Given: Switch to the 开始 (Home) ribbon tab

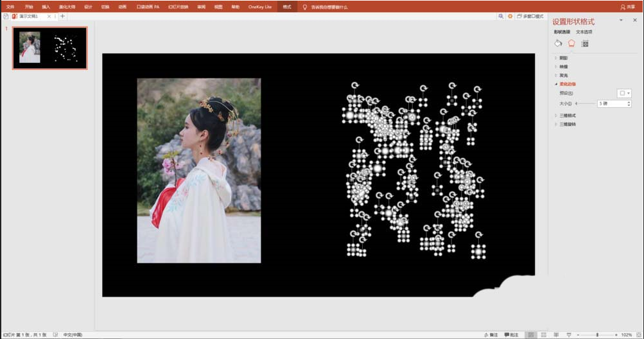Looking at the screenshot, I should coord(29,7).
